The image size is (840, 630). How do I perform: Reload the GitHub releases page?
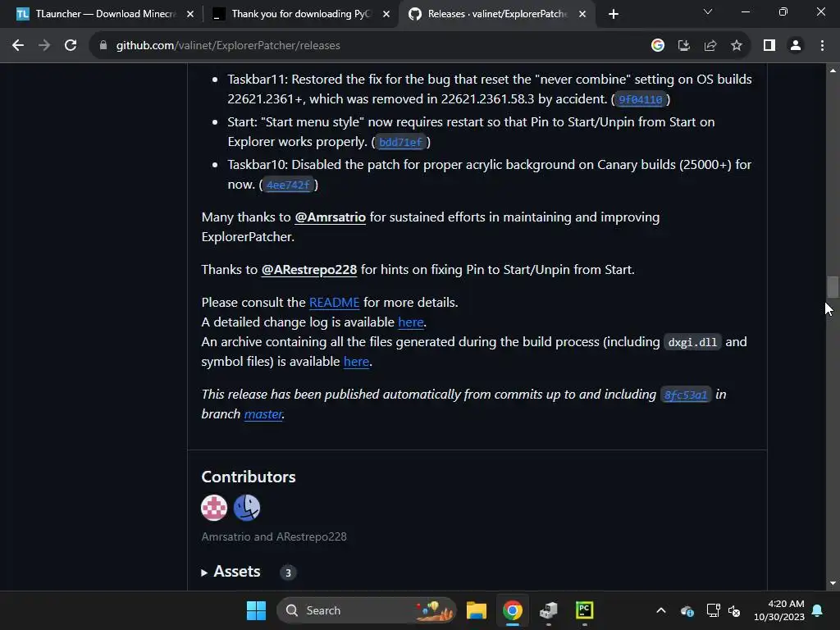pyautogui.click(x=71, y=46)
